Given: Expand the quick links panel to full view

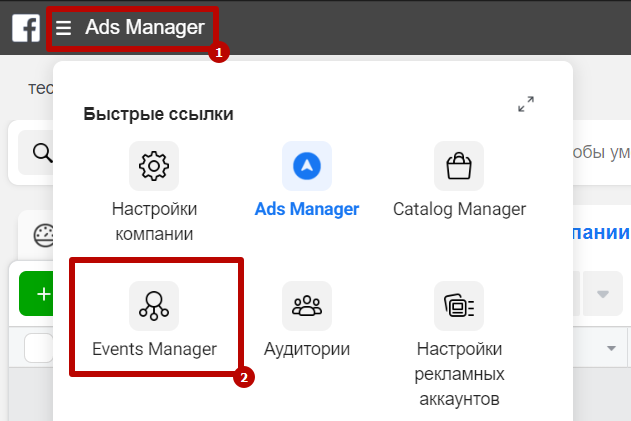Looking at the screenshot, I should click(526, 104).
